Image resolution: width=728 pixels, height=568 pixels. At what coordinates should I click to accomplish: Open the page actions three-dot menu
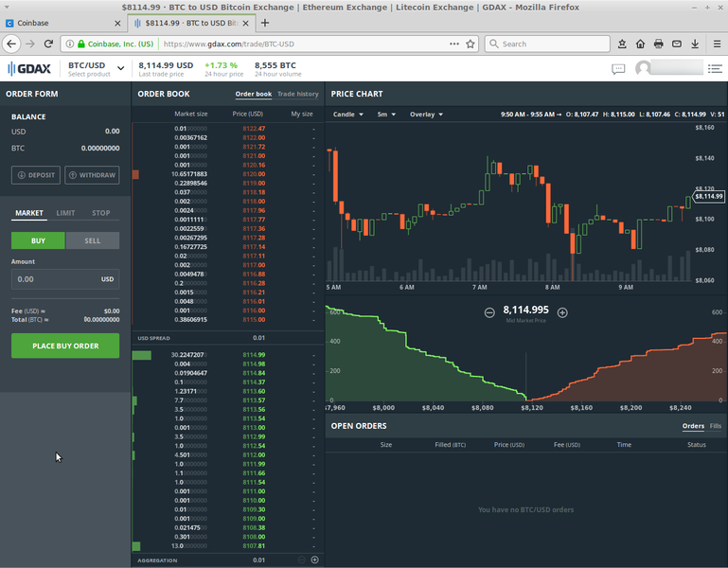pyautogui.click(x=454, y=44)
